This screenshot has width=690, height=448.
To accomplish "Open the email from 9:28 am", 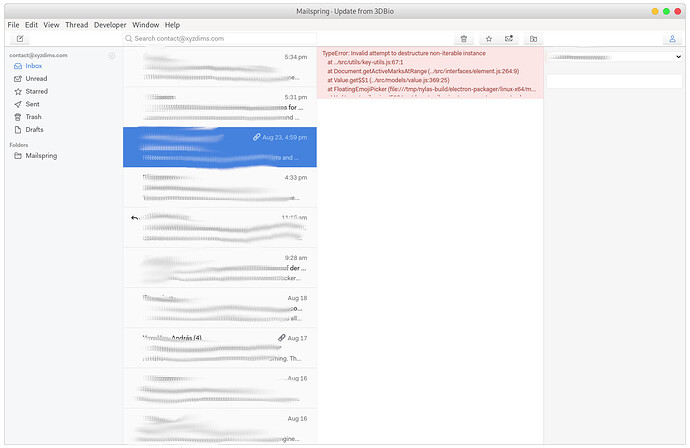I will click(x=220, y=268).
